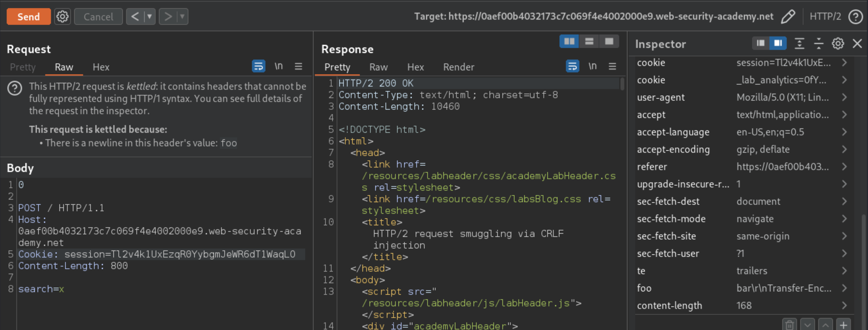The height and width of the screenshot is (330, 868).
Task: Expand upgrade-insecure-requests header chevron
Action: coord(844,184)
